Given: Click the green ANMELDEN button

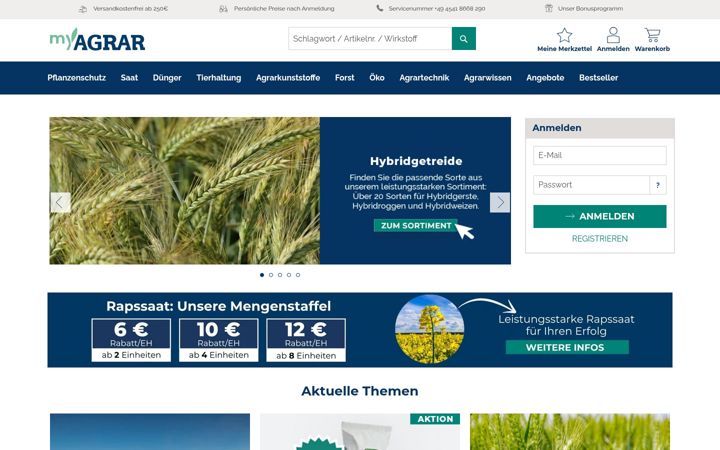Looking at the screenshot, I should [600, 216].
